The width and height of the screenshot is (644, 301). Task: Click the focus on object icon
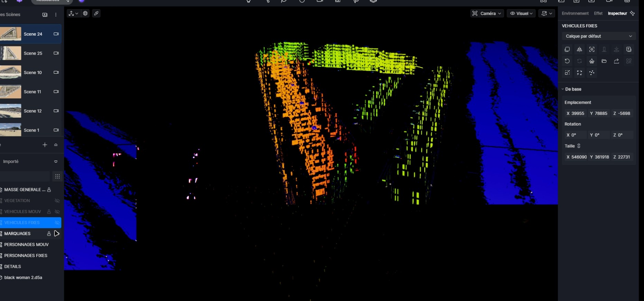pyautogui.click(x=592, y=49)
